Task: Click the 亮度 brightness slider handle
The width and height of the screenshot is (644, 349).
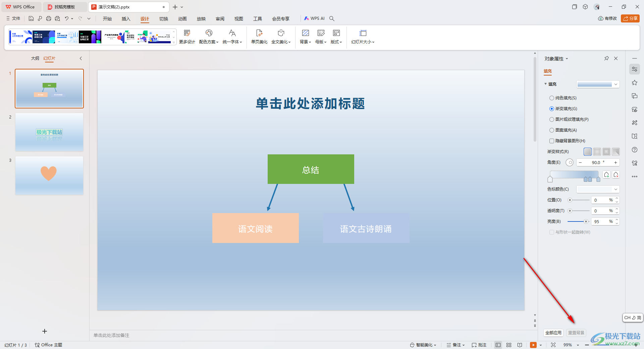Action: (x=586, y=221)
